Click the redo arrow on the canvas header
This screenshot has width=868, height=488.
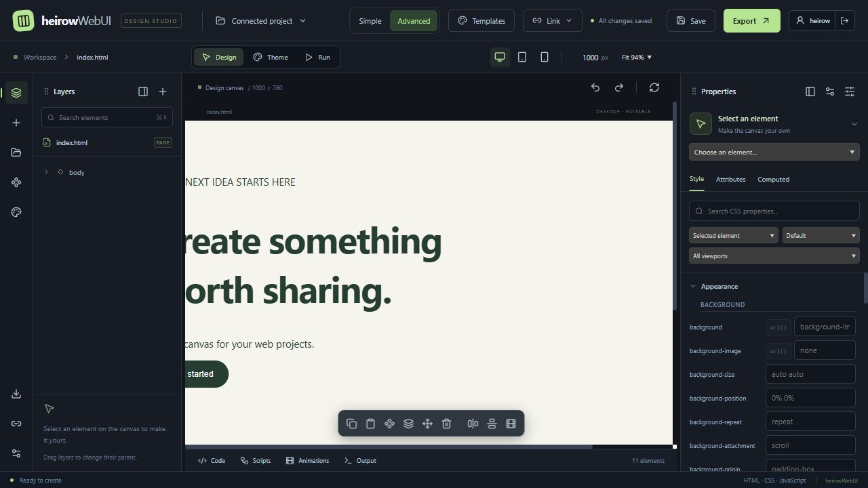point(619,87)
